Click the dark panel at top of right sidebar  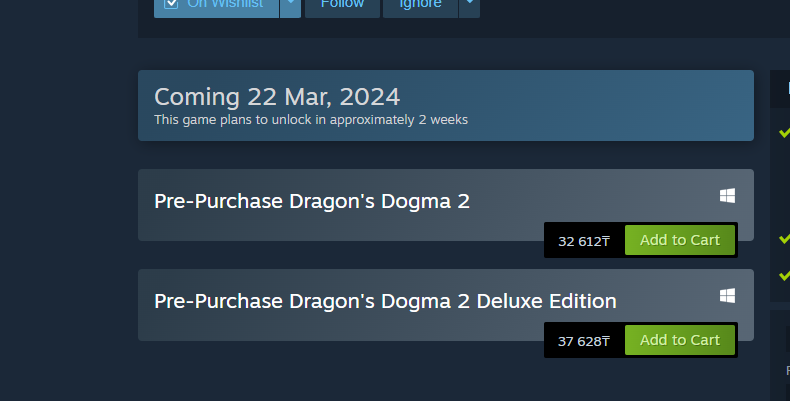[780, 89]
